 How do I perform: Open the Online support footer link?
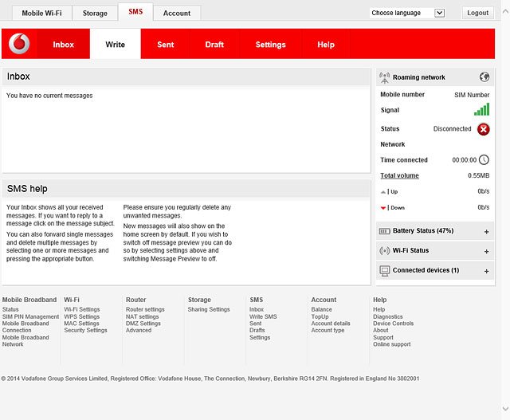pos(391,344)
